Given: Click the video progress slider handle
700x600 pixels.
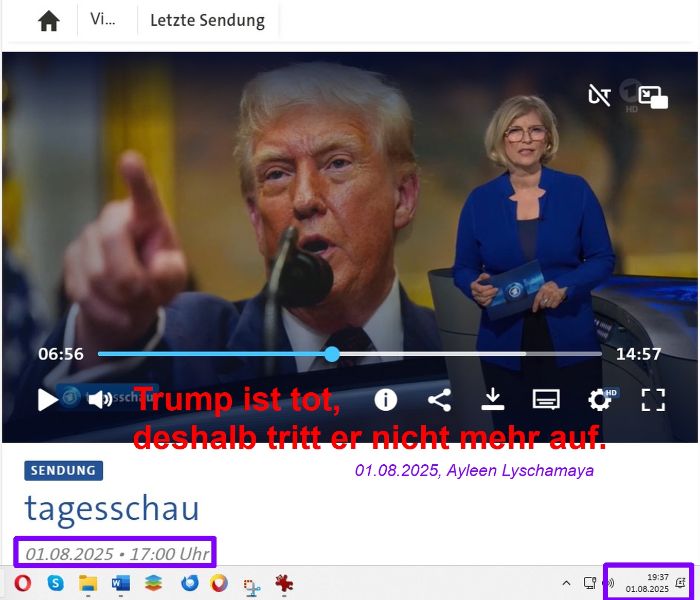Looking at the screenshot, I should 332,354.
